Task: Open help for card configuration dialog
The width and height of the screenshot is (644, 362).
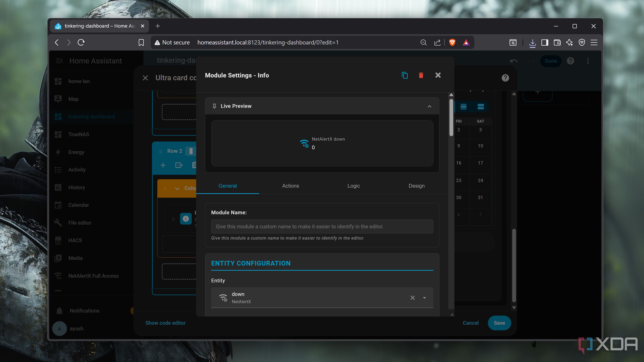Action: [505, 78]
